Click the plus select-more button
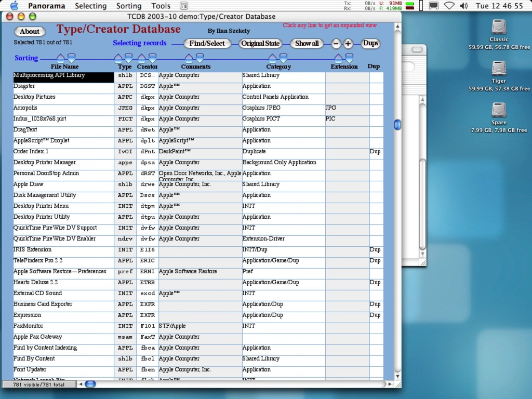The height and width of the screenshot is (399, 532). 348,44
